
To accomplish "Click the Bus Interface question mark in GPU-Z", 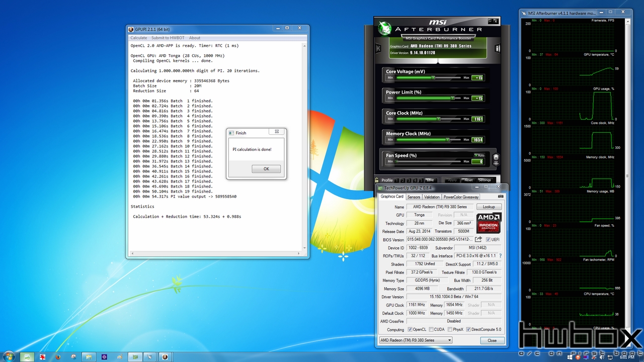I will click(500, 256).
